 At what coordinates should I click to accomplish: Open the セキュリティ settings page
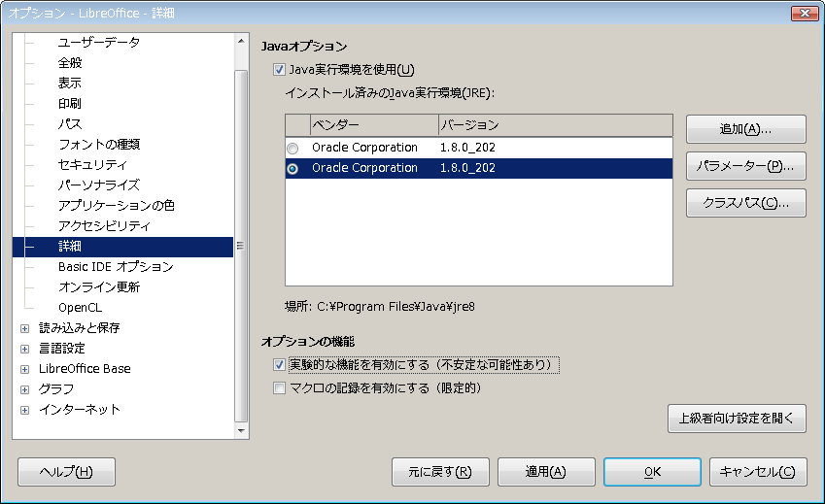click(x=92, y=164)
